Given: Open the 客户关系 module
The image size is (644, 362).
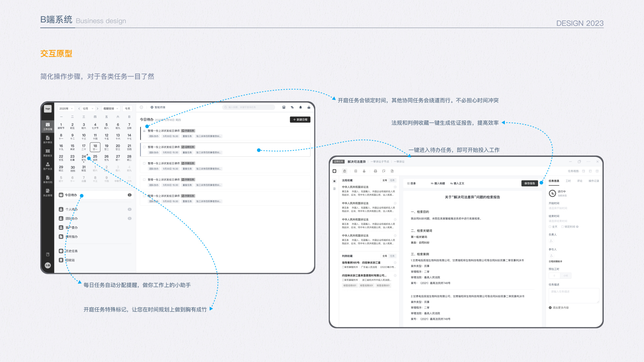Looking at the screenshot, I should 48,166.
